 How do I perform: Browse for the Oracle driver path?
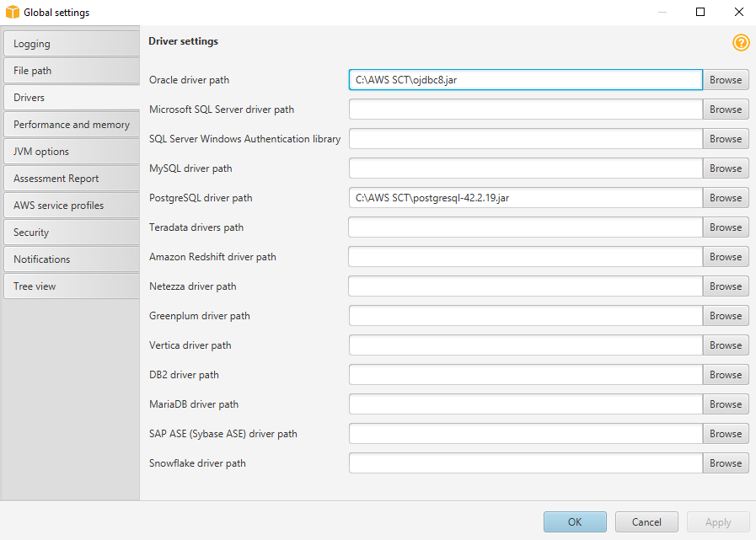725,79
